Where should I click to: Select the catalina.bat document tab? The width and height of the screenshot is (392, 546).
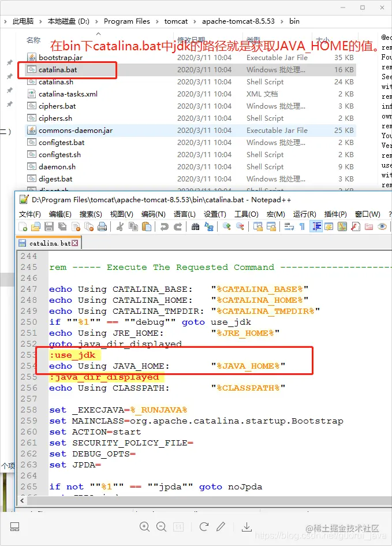point(48,243)
